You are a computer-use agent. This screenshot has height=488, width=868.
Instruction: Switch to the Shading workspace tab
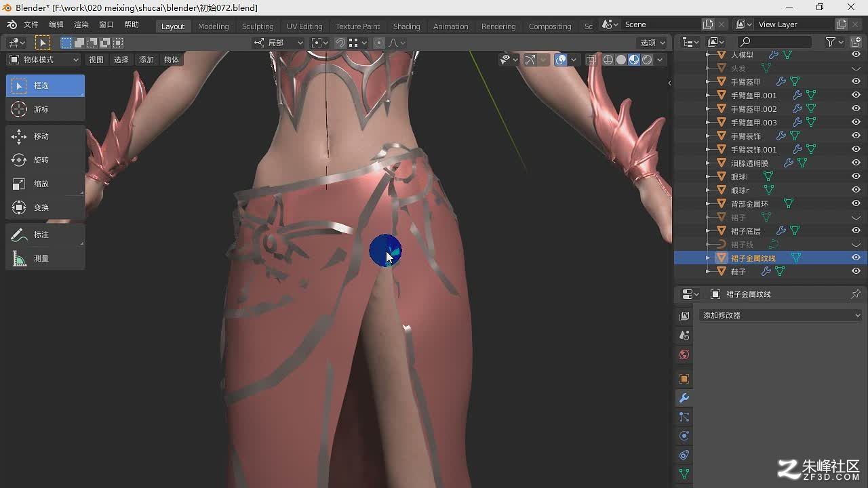(406, 26)
